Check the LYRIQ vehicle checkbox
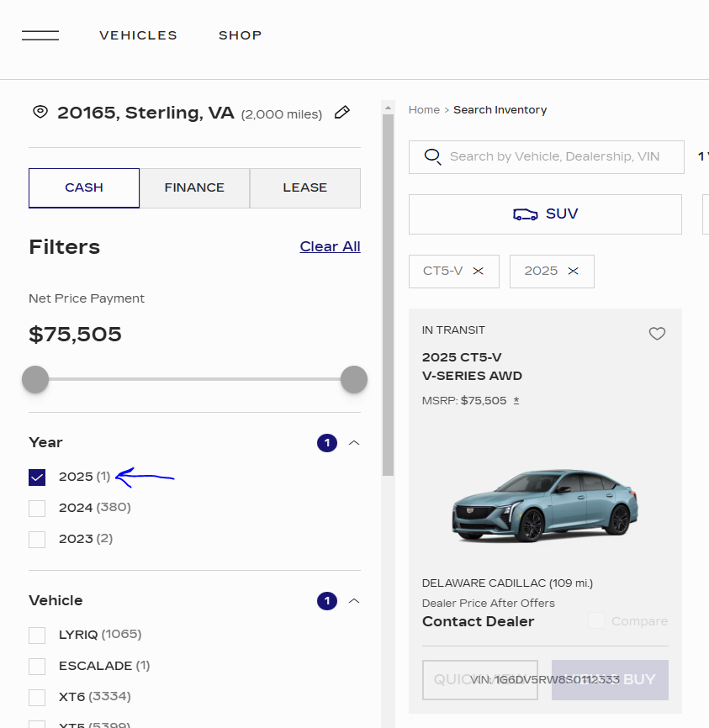This screenshot has height=728, width=709. click(37, 635)
